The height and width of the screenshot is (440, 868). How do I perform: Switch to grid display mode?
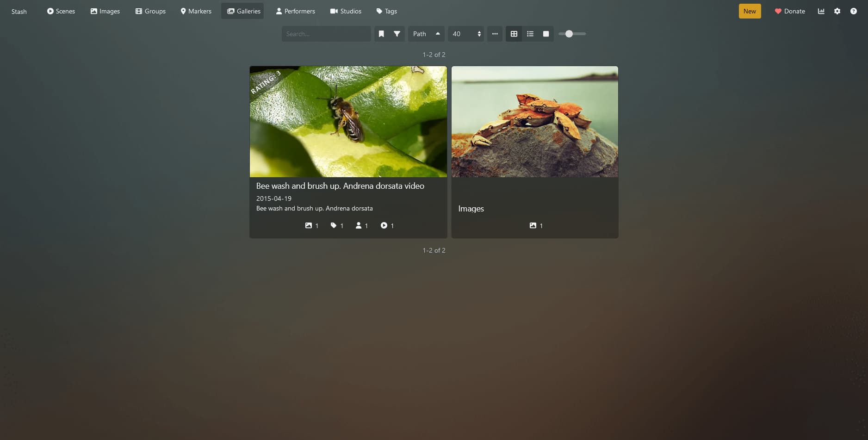point(514,34)
